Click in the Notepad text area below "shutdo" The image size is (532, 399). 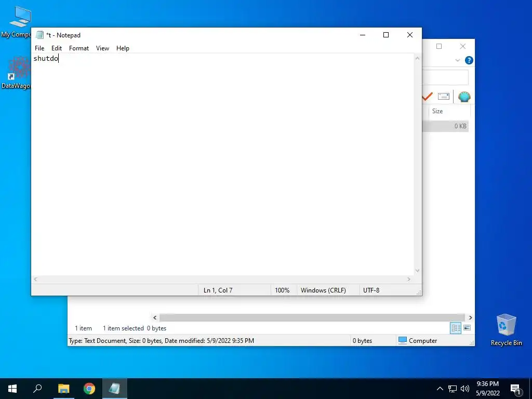pos(222,170)
